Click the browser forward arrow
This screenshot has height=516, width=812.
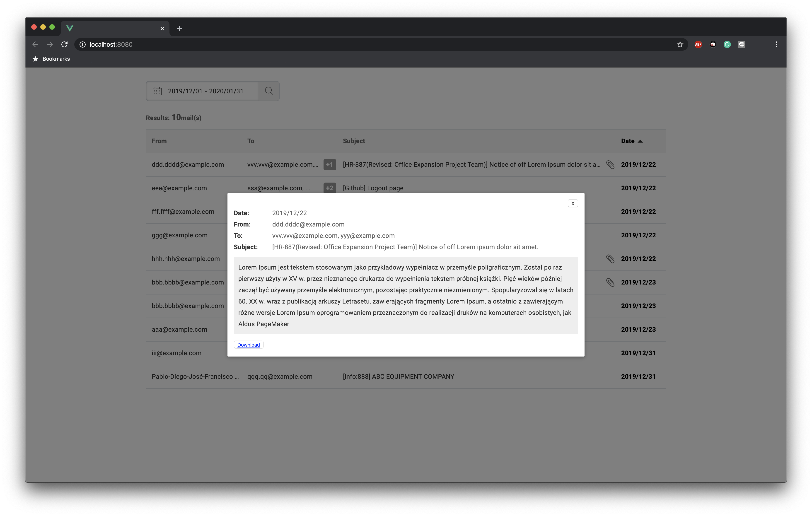[50, 44]
